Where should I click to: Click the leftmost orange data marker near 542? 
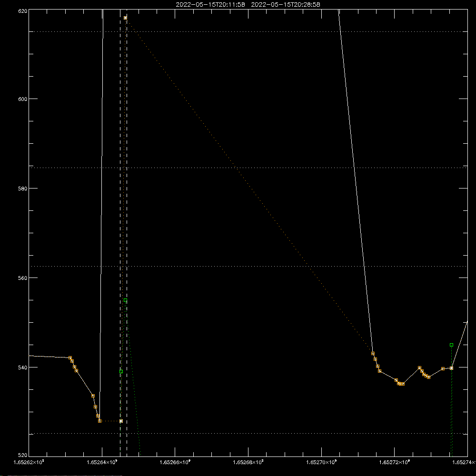[x=70, y=357]
